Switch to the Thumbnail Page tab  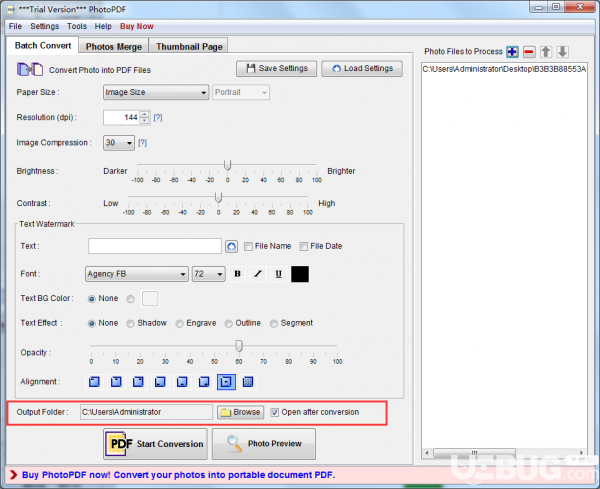click(189, 46)
